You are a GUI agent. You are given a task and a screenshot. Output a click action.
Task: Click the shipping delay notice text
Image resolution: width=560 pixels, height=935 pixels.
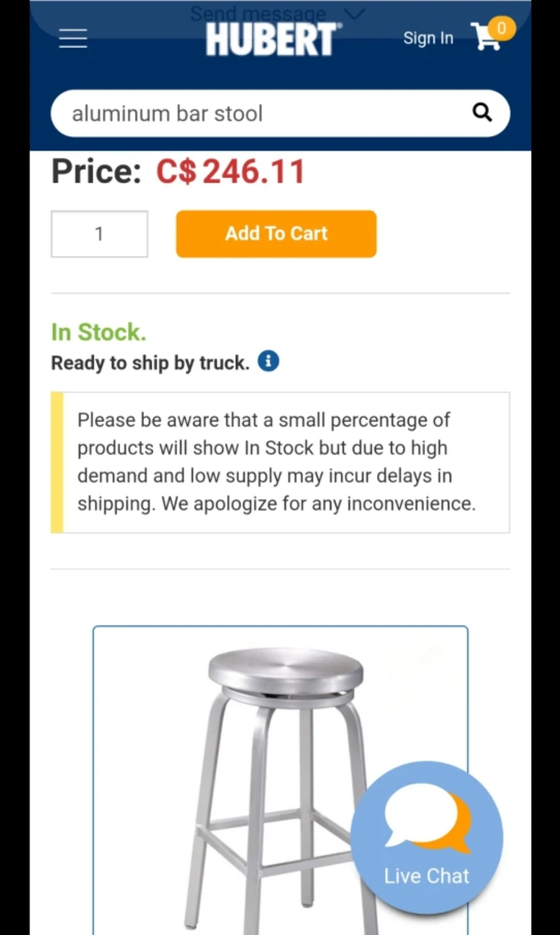pos(276,462)
